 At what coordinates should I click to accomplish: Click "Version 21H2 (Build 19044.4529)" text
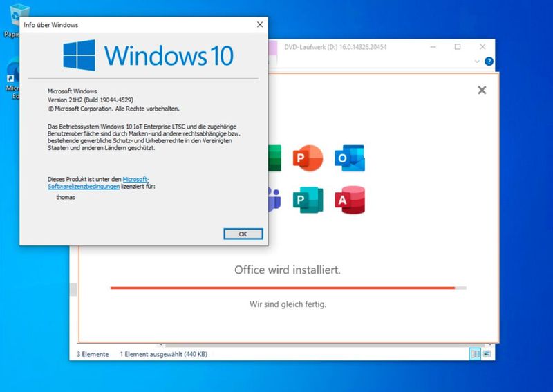tap(91, 100)
